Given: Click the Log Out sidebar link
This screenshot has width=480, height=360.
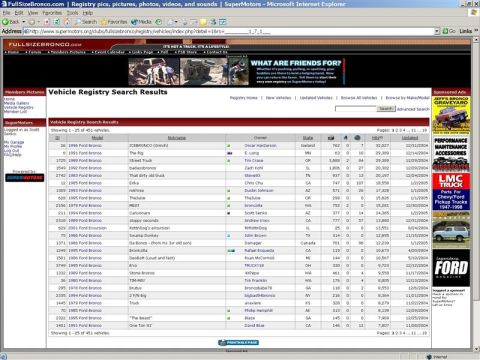Looking at the screenshot, I should 11,151.
